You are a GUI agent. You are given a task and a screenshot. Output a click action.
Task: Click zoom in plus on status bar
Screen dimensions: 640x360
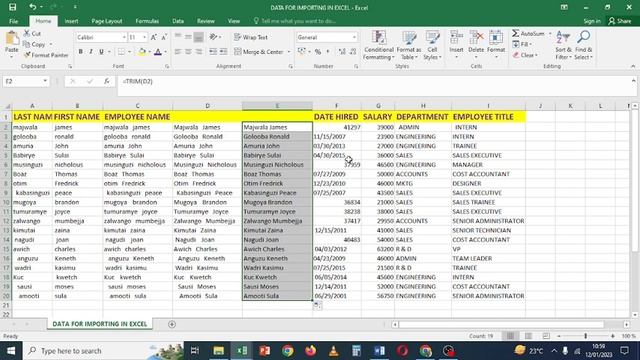coord(613,336)
